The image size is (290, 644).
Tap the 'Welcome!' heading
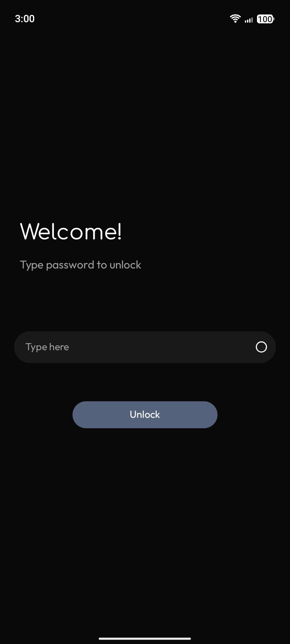click(71, 231)
